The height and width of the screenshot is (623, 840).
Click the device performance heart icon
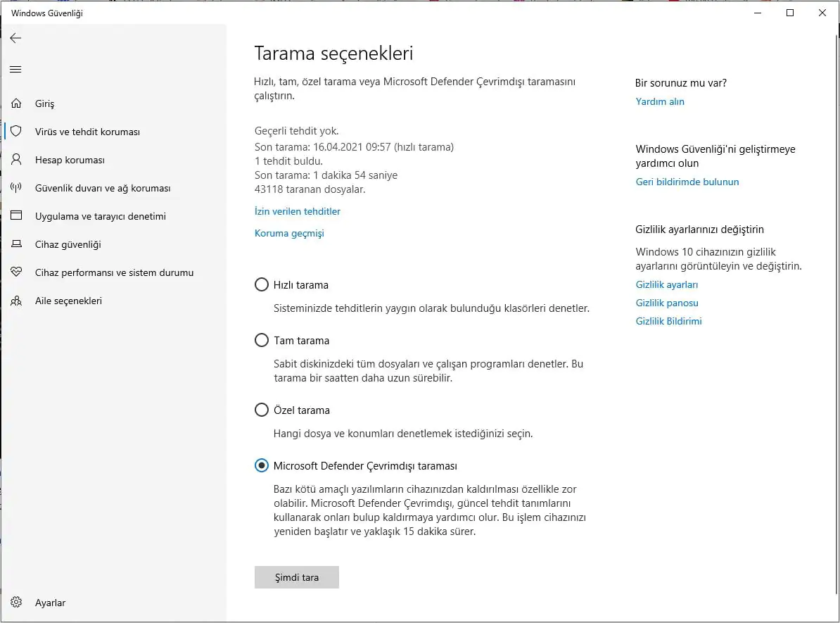(x=15, y=272)
